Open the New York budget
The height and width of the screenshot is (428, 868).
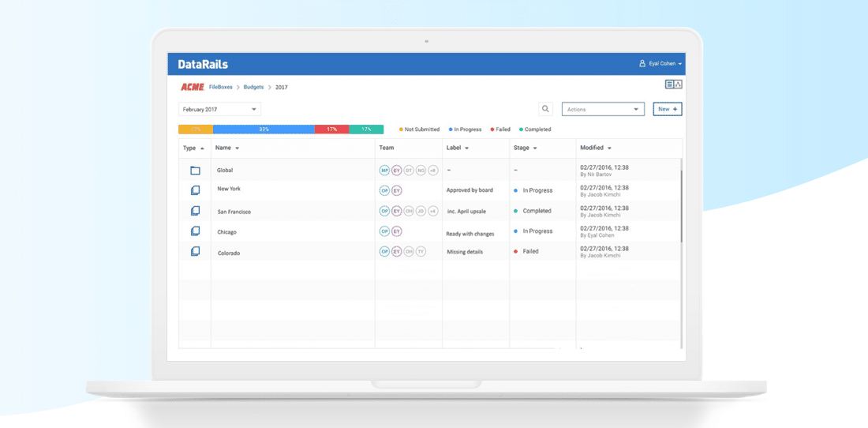[x=229, y=189]
